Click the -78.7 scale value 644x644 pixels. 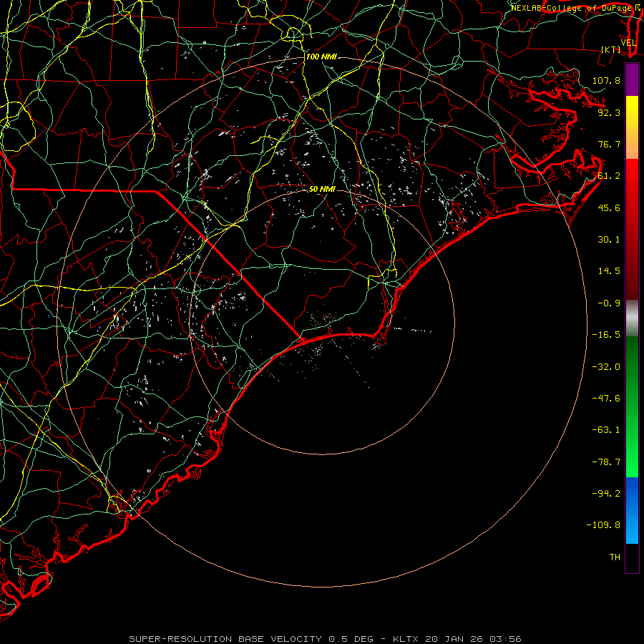[x=606, y=462]
